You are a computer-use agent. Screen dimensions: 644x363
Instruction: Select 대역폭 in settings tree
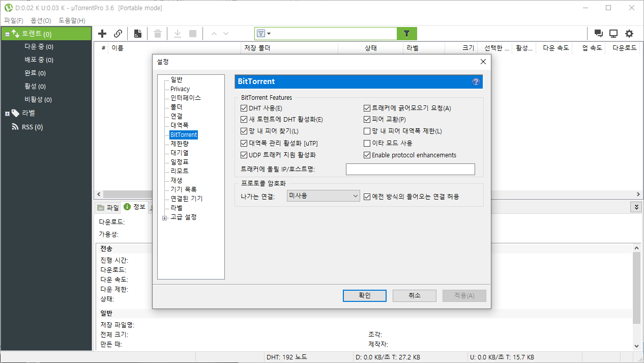pyautogui.click(x=180, y=125)
